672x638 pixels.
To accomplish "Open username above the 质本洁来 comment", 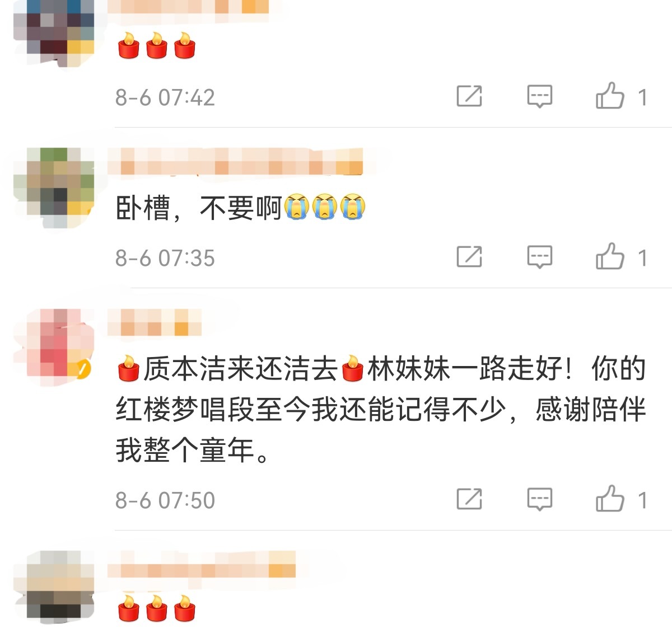I will pyautogui.click(x=155, y=322).
